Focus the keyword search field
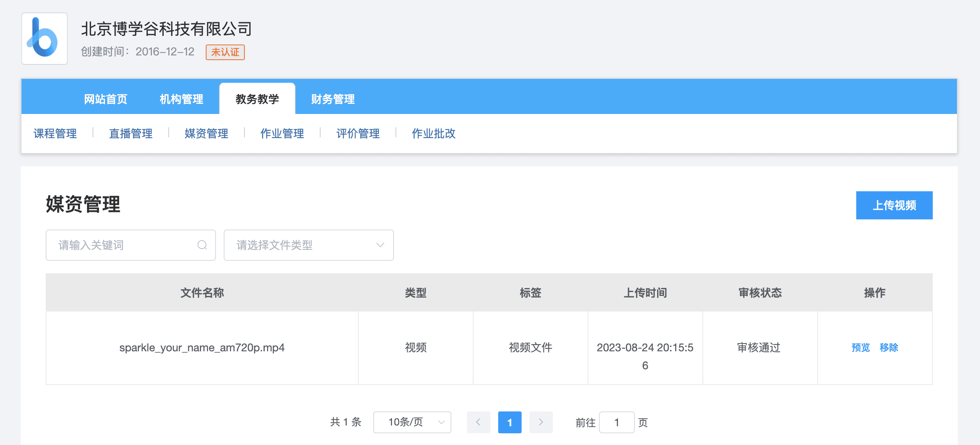 pyautogui.click(x=125, y=245)
